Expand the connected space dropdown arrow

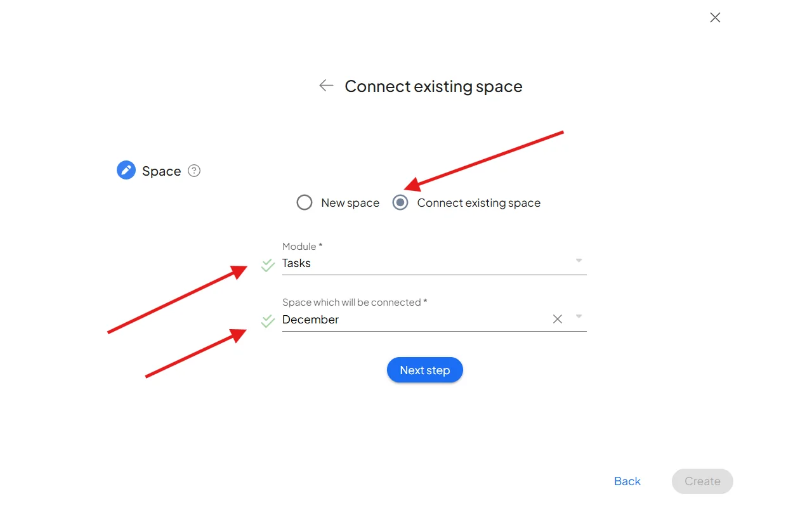(579, 316)
